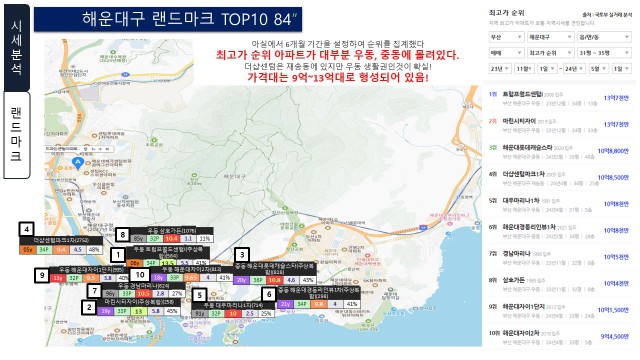Open the start-date 1일 day dropdown
This screenshot has width=640, height=360.
[547, 69]
